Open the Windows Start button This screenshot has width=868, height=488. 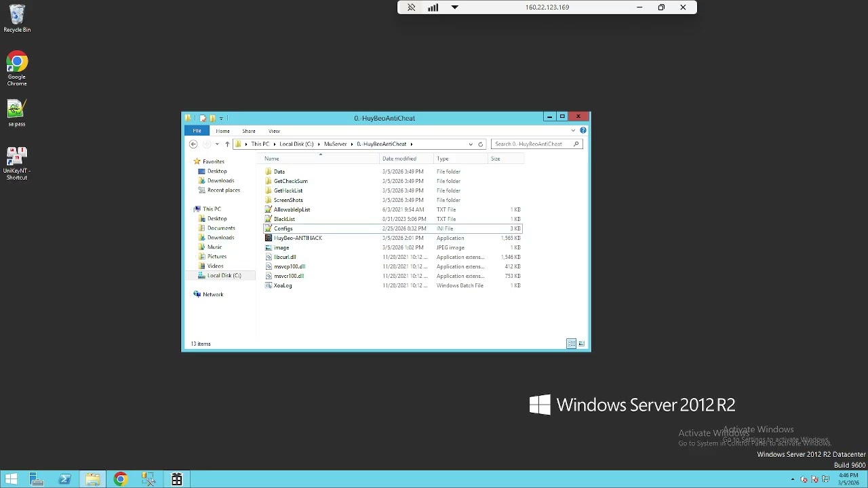(11, 479)
